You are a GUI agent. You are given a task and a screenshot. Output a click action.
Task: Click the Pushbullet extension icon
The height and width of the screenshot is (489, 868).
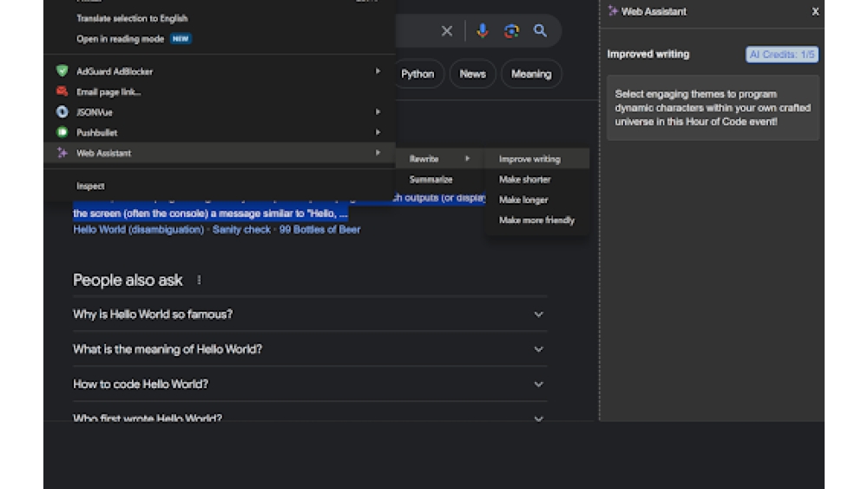pos(62,132)
